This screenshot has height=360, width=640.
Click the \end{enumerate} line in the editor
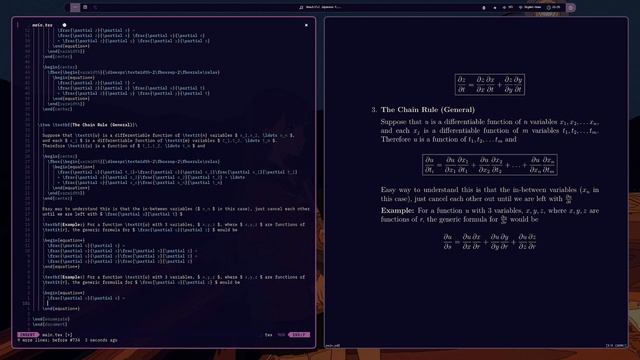coord(51,319)
